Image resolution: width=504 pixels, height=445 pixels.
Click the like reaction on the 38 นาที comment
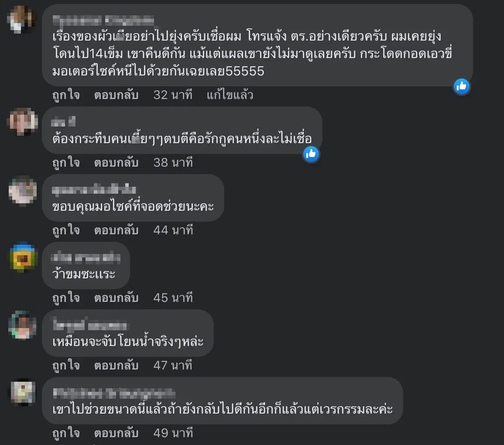[311, 154]
